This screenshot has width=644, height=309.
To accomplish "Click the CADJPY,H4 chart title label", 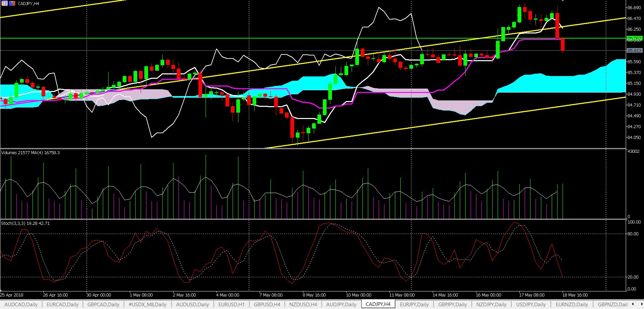I will click(28, 3).
